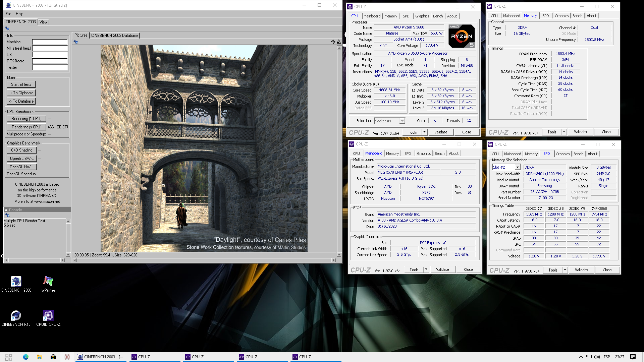Open Tools dropdown arrow in SPD window
This screenshot has width=644, height=362.
click(565, 270)
